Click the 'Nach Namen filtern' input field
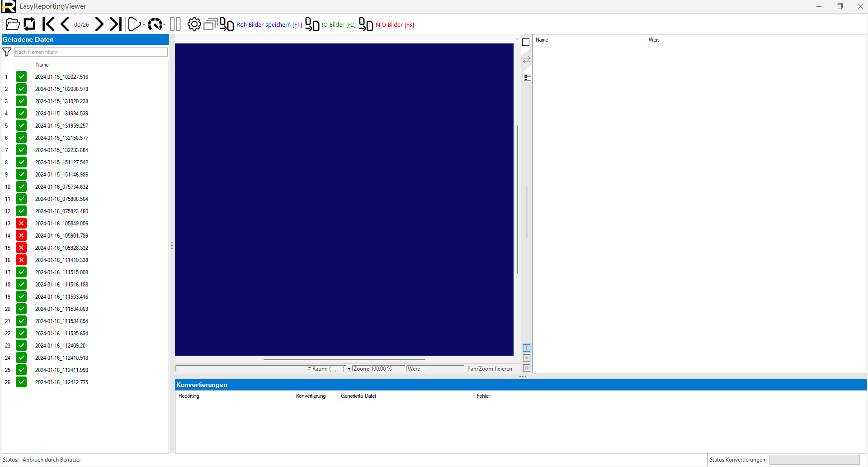Viewport: 868px width, 467px height. (x=90, y=52)
